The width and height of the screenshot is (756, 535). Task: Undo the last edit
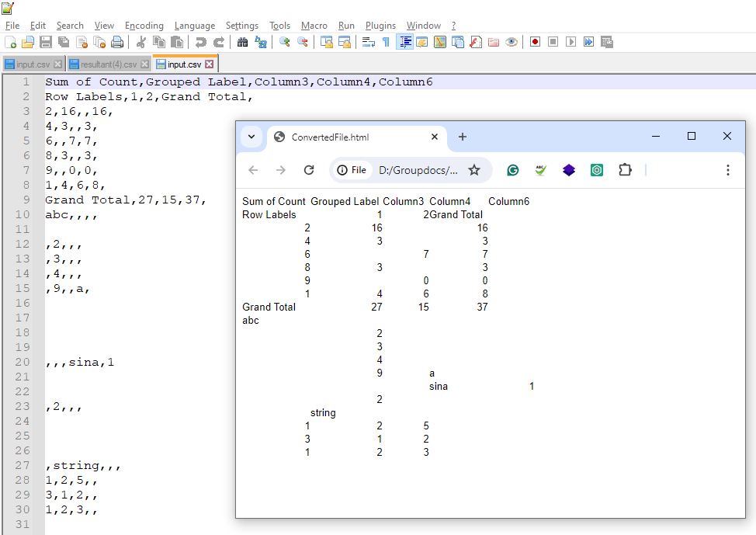click(199, 41)
